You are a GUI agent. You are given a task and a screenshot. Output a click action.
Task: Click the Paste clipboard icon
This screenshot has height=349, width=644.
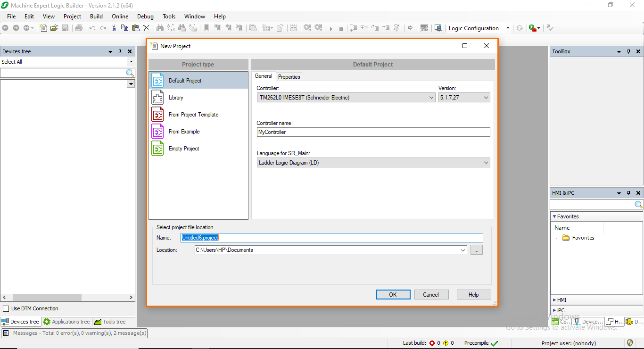pos(135,28)
